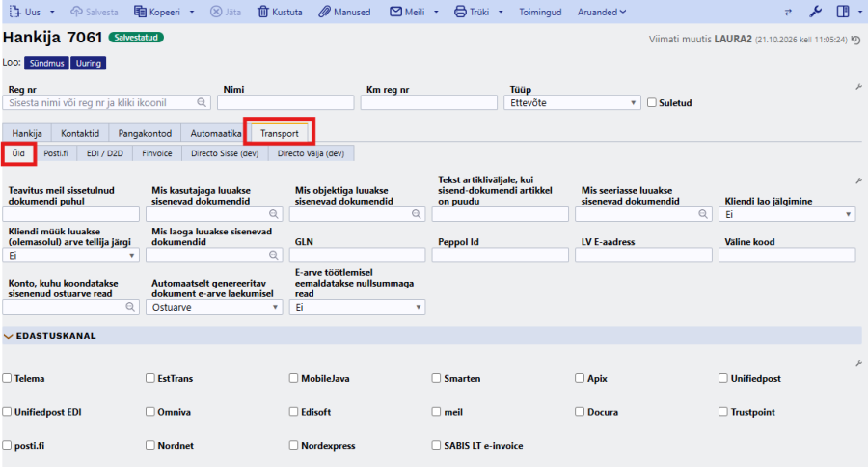Open the nullsummaga read dropdown

pyautogui.click(x=357, y=307)
